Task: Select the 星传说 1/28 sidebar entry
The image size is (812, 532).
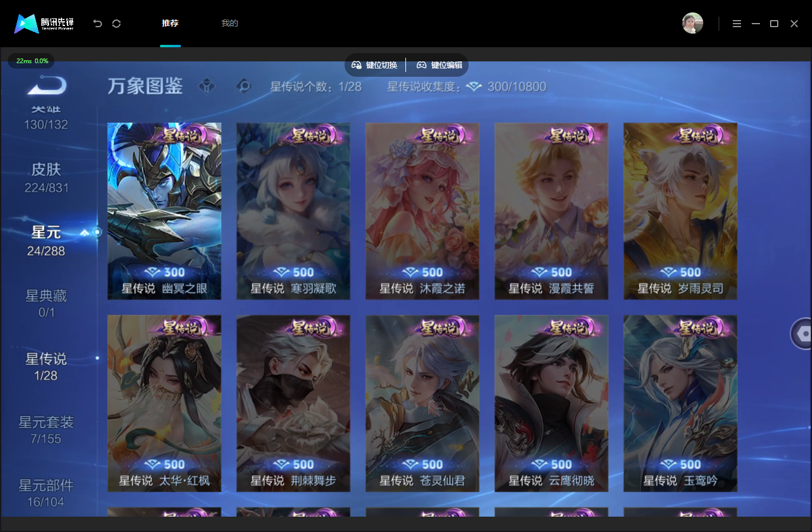Action: [46, 367]
